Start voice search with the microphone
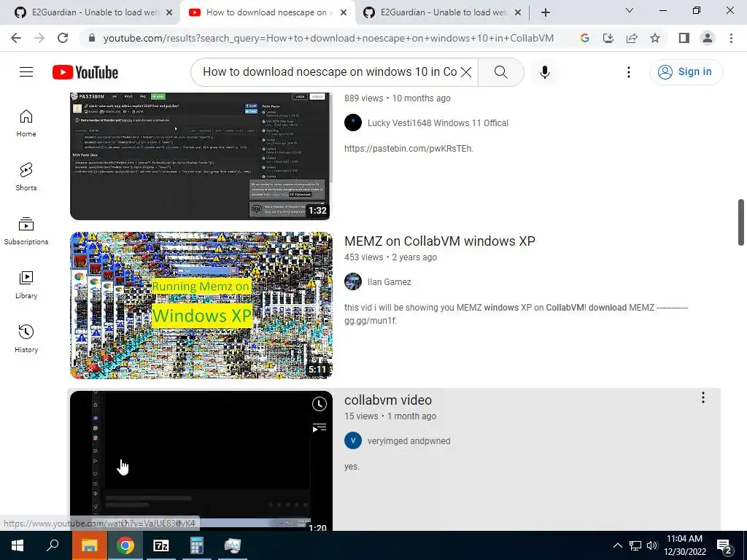Viewport: 747px width, 560px height. point(545,72)
